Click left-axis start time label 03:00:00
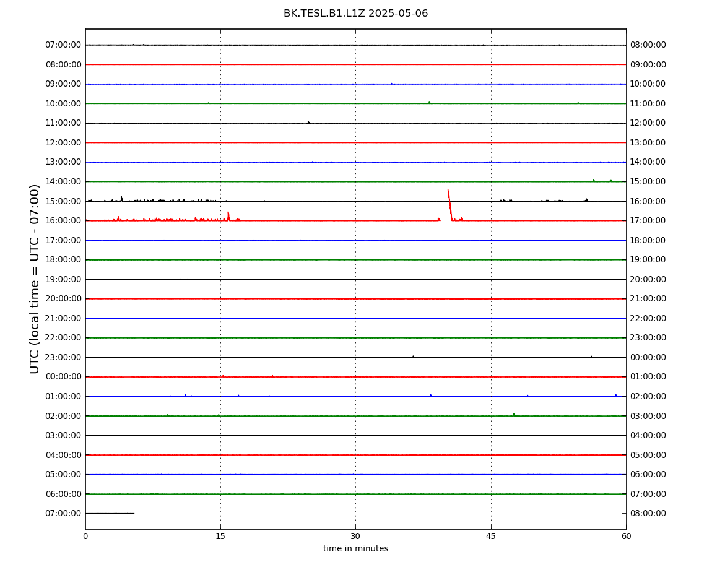This screenshot has height=588, width=712. coord(64,436)
